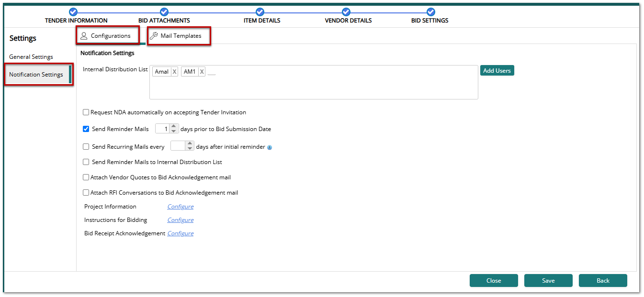Open Configure link for Bid Receipt Acknowledgement
Screen dimensions: 644x297
point(181,233)
